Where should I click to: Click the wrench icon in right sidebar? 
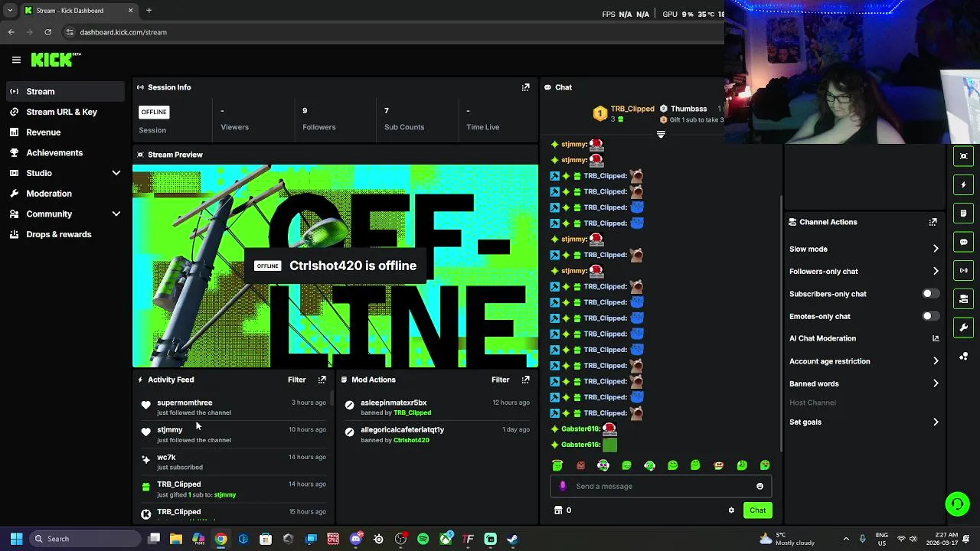963,328
